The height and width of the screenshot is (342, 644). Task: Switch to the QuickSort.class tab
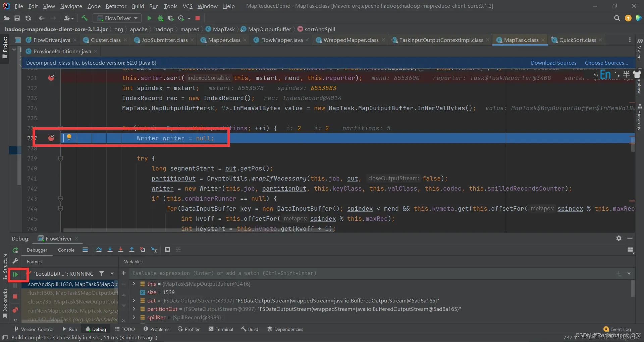(x=577, y=40)
